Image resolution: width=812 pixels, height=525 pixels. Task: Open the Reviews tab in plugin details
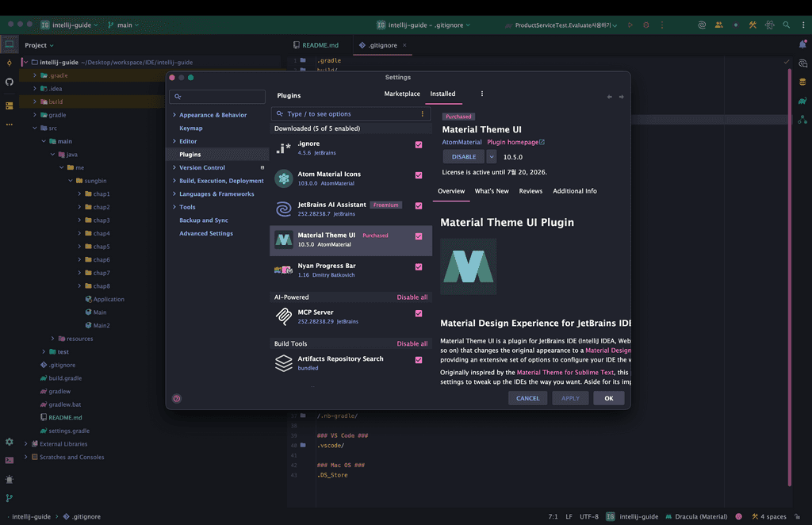click(x=530, y=191)
